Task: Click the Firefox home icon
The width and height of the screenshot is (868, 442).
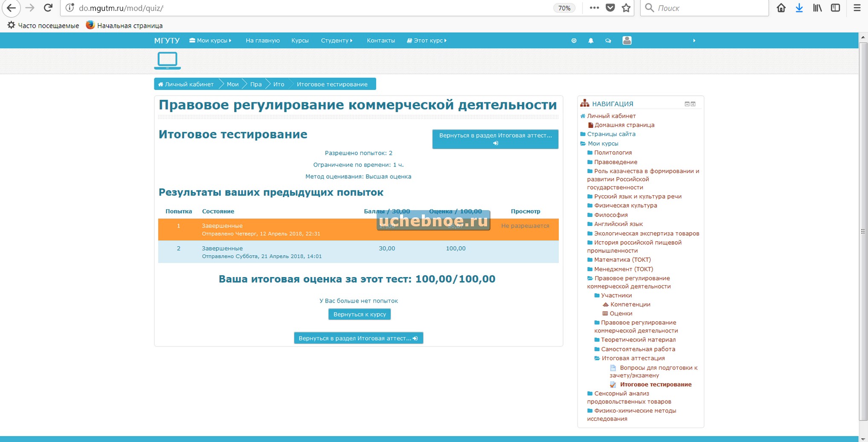Action: coord(781,8)
